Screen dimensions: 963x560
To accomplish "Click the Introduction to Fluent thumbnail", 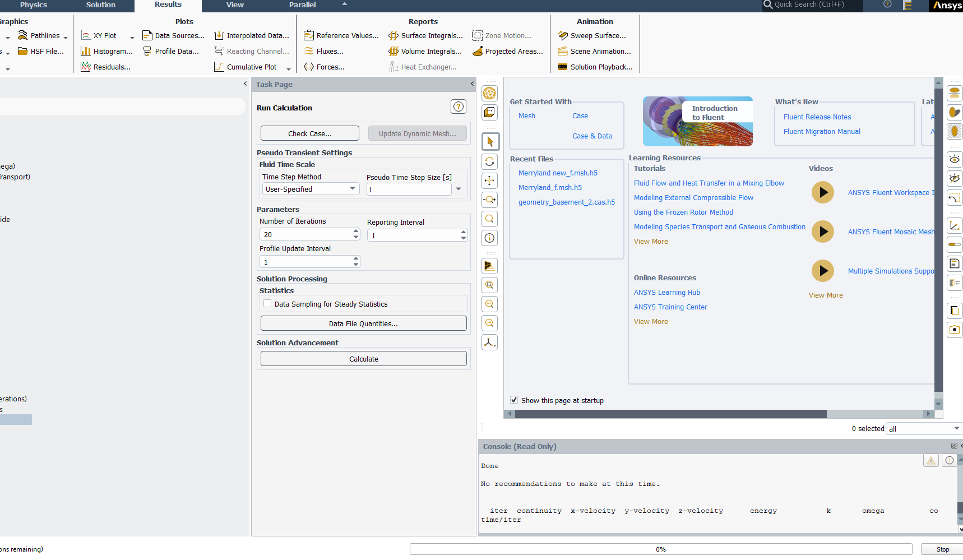I will [x=698, y=121].
